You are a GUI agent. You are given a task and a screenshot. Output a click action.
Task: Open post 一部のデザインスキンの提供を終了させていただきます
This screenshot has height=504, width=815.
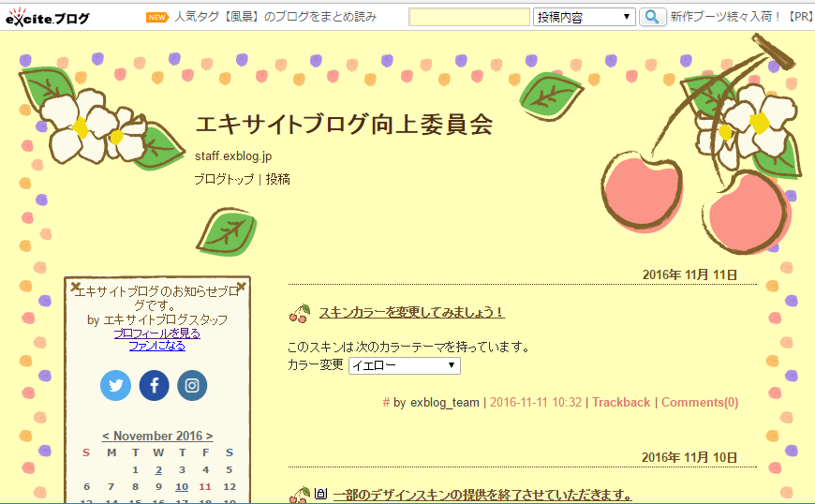[x=482, y=495]
